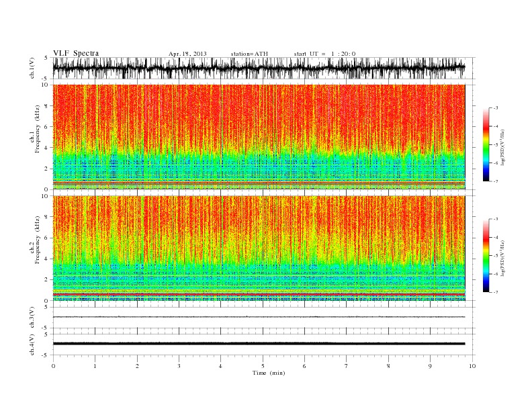
Task: Click the "ch.4(V)" axis label
Action: [x=32, y=345]
